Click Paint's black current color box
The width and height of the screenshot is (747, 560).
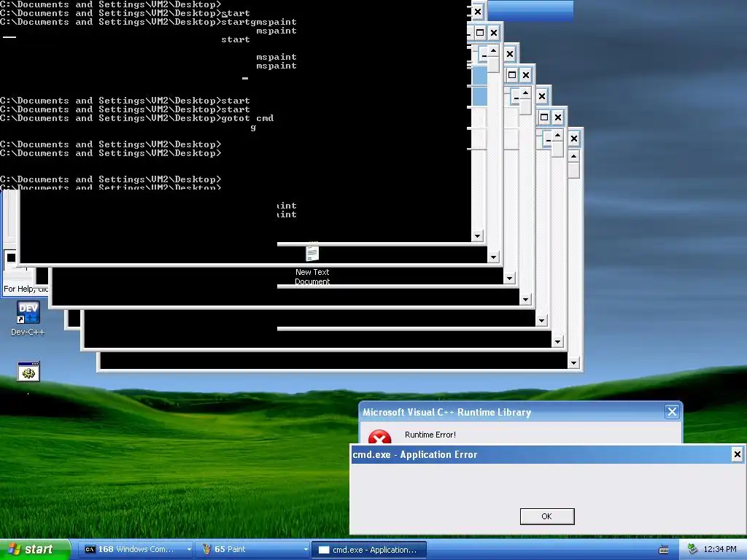click(x=11, y=257)
